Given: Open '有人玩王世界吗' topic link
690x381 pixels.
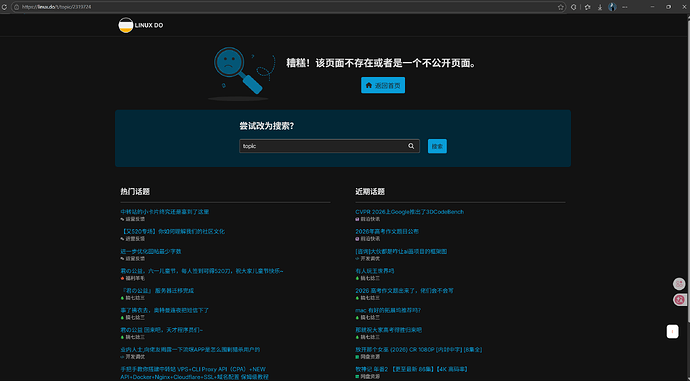Looking at the screenshot, I should click(x=374, y=271).
